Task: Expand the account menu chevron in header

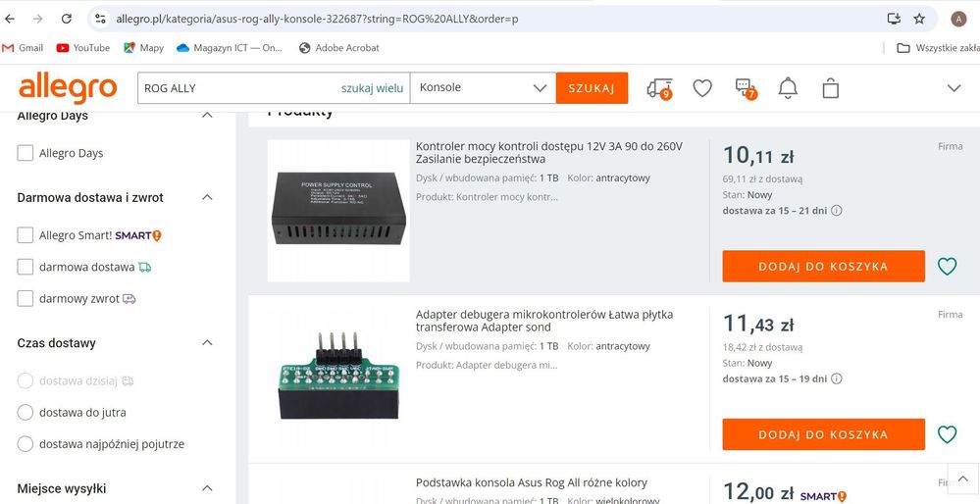Action: [x=954, y=88]
